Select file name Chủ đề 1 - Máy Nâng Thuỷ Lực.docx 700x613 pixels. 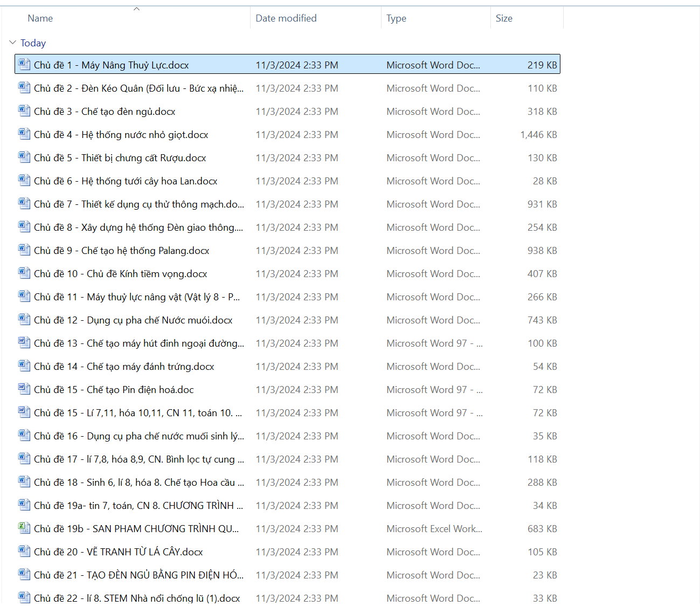112,65
